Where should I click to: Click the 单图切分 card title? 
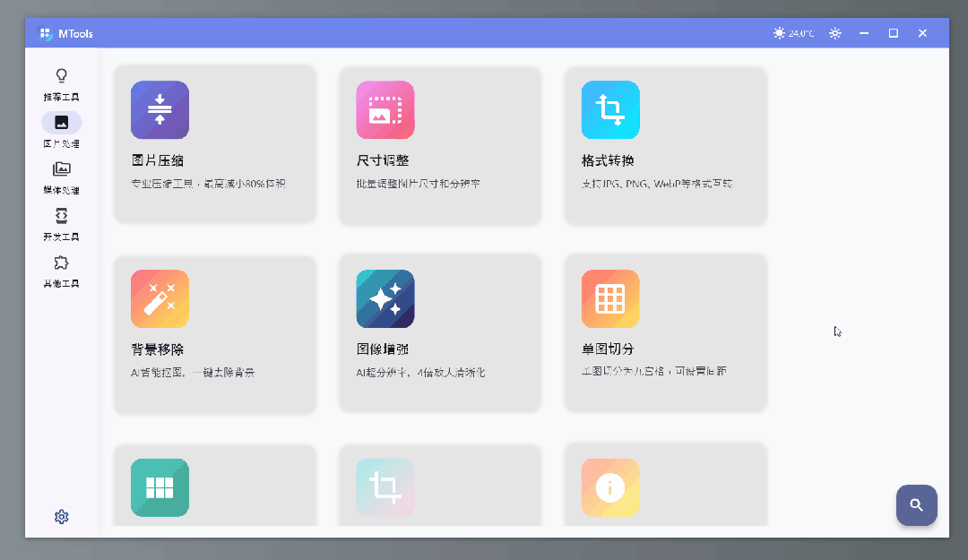(x=608, y=349)
